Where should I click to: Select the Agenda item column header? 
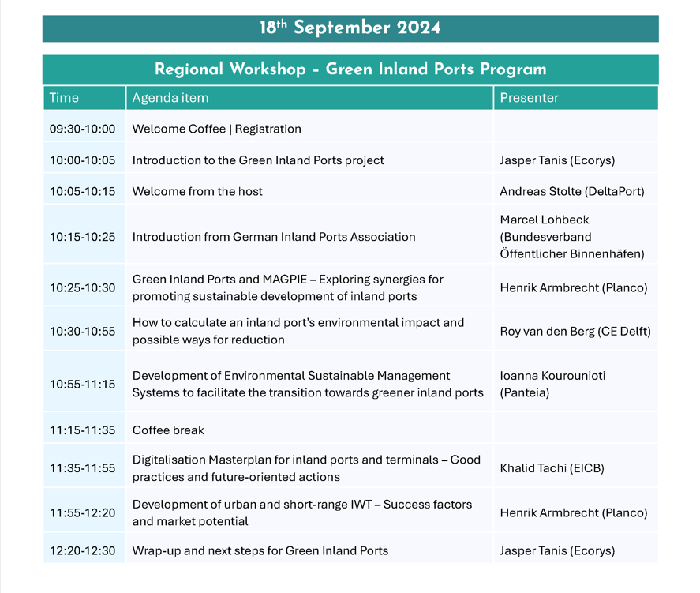170,98
